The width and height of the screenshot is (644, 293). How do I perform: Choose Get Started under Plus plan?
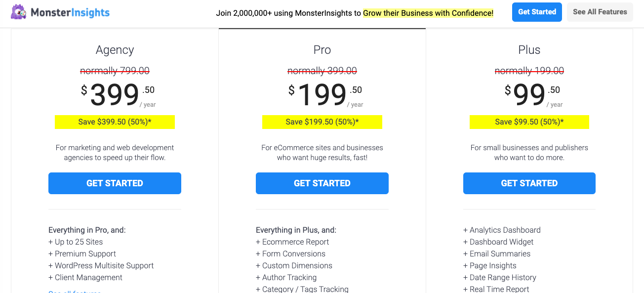pyautogui.click(x=529, y=183)
